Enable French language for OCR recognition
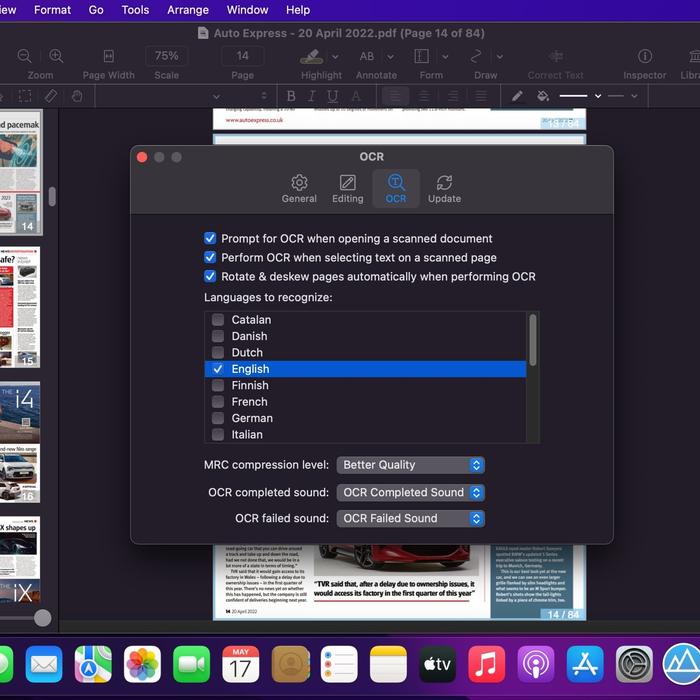 pyautogui.click(x=218, y=402)
